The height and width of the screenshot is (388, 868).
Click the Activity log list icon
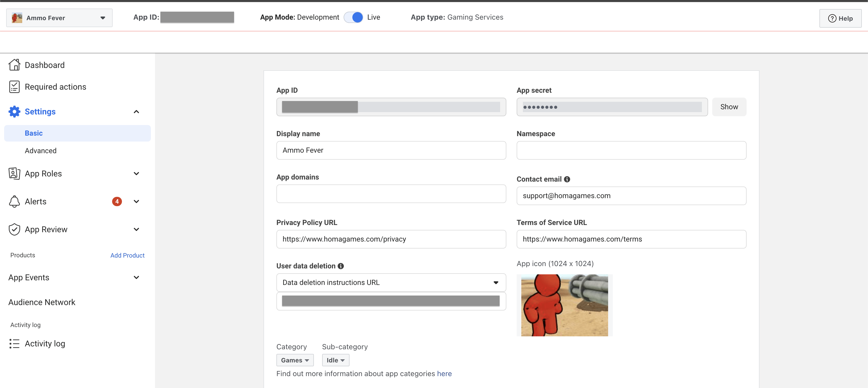click(x=14, y=344)
